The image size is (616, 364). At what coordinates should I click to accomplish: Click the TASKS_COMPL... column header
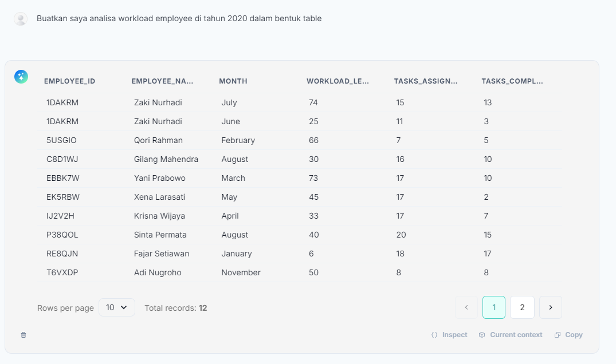tap(512, 81)
